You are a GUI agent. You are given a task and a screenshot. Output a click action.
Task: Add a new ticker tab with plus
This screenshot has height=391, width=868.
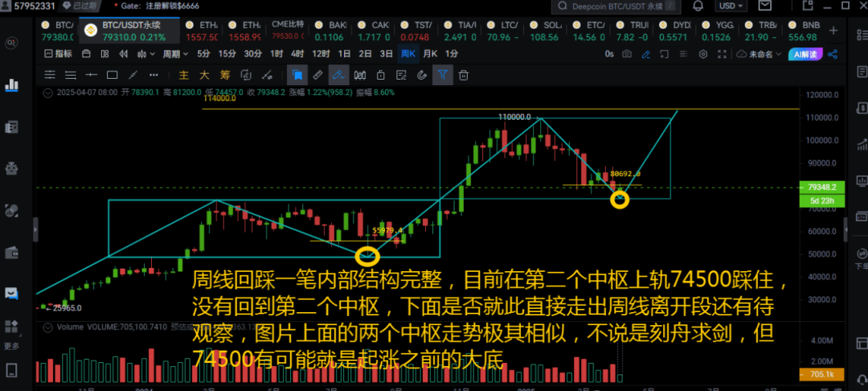click(833, 31)
